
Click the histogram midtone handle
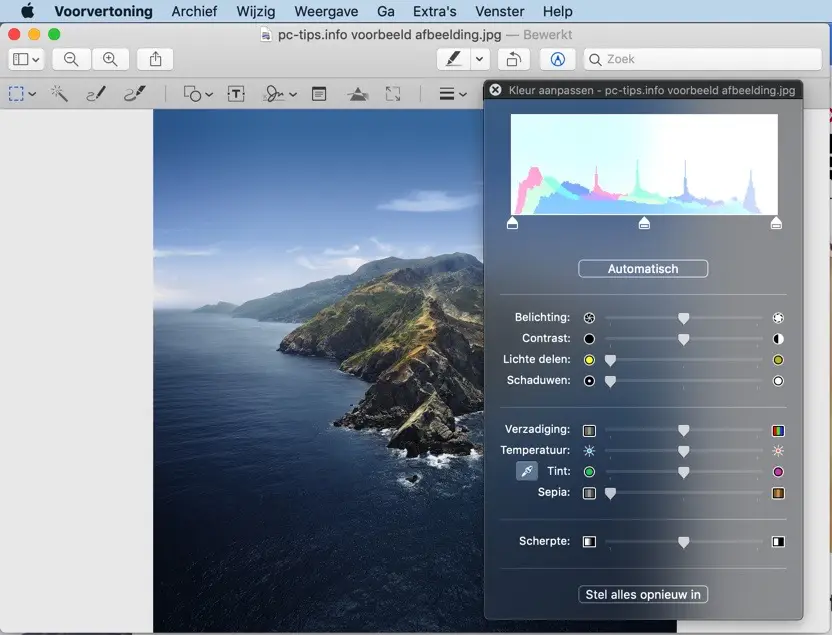pos(644,223)
